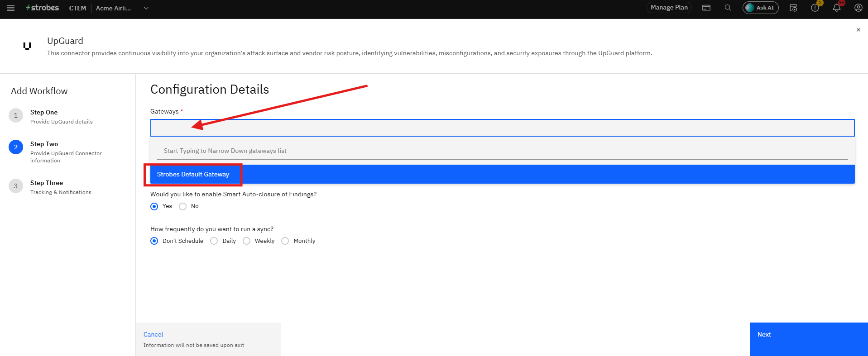The width and height of the screenshot is (868, 356).
Task: Choose Monthly sync frequency
Action: point(285,241)
